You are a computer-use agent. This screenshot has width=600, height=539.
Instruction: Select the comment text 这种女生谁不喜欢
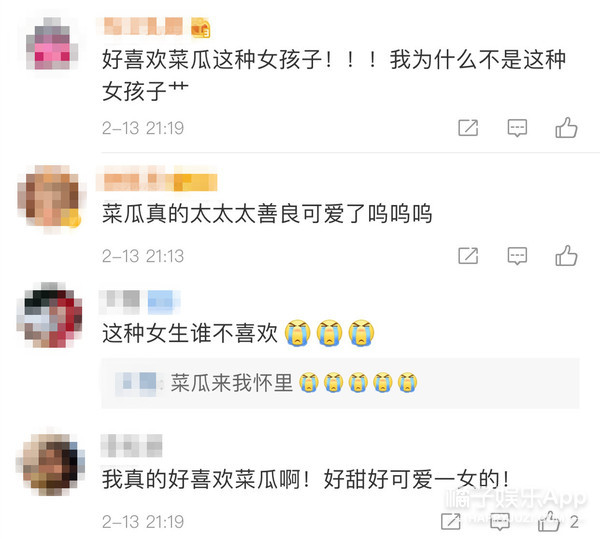click(190, 333)
